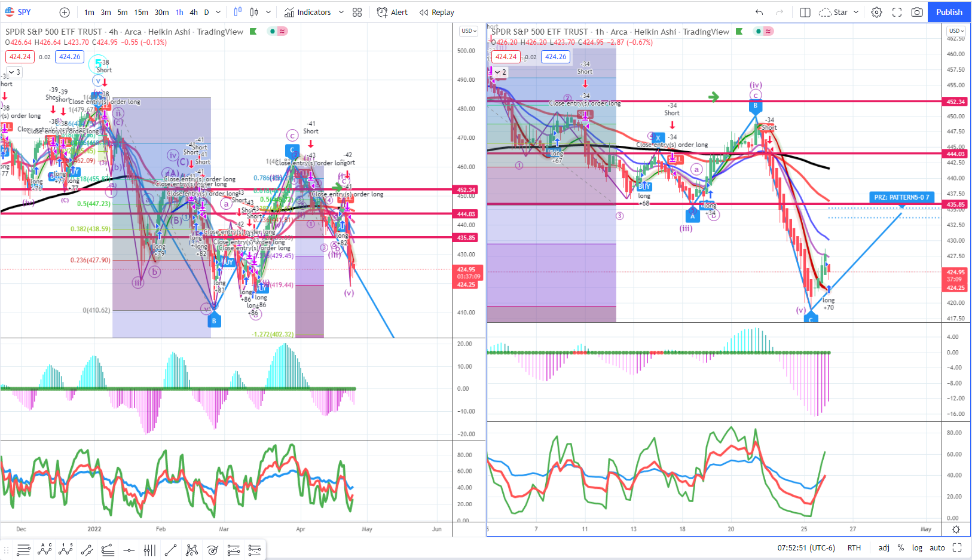Select the horizontal lines drawing tool

tap(23, 550)
